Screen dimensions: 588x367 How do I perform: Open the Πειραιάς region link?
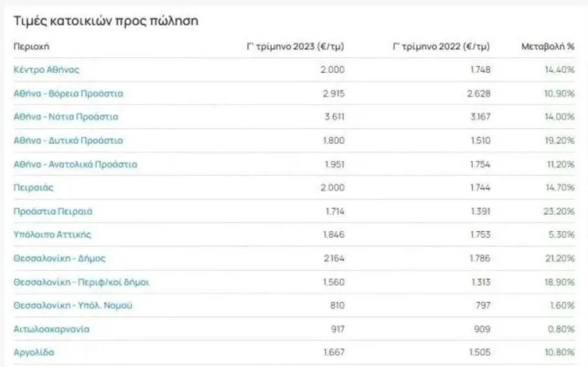[x=33, y=188]
